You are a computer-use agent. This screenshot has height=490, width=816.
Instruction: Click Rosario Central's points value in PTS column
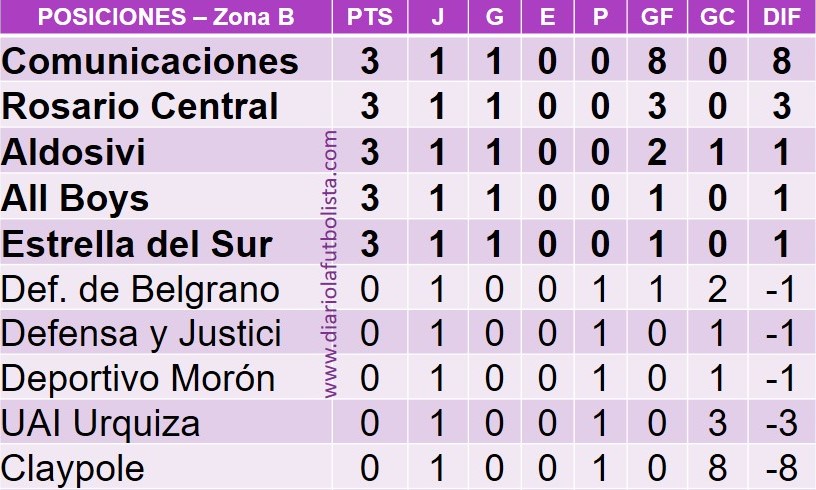coord(369,106)
